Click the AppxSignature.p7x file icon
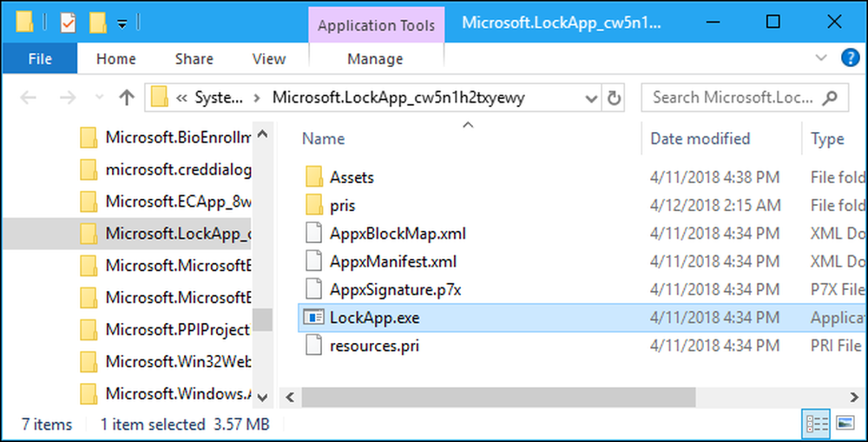 coord(313,289)
